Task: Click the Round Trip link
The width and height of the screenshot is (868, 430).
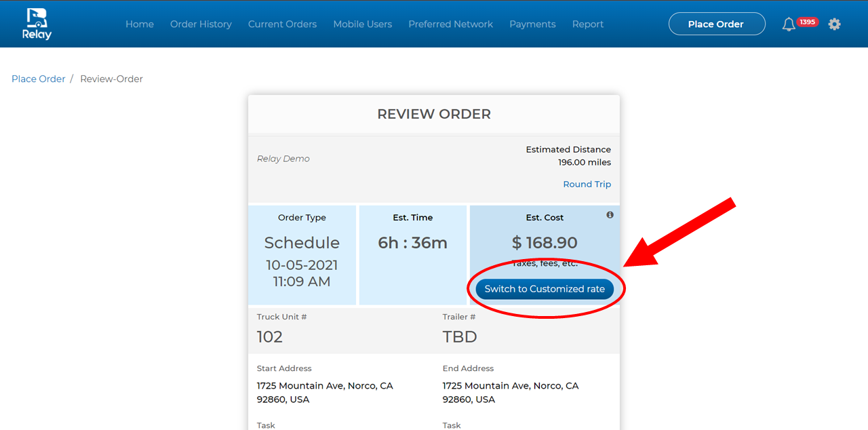Action: click(587, 184)
